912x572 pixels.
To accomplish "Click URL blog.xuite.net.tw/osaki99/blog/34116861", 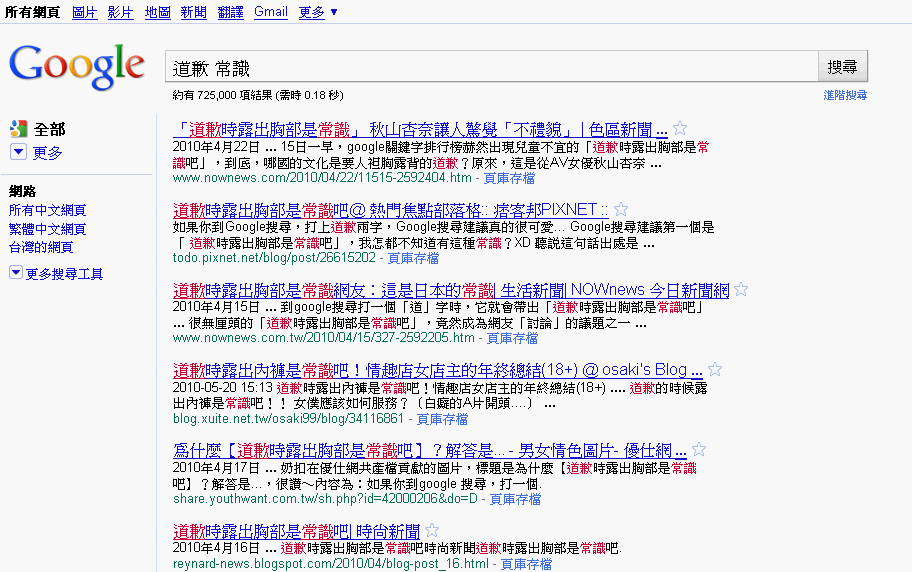I will [288, 419].
